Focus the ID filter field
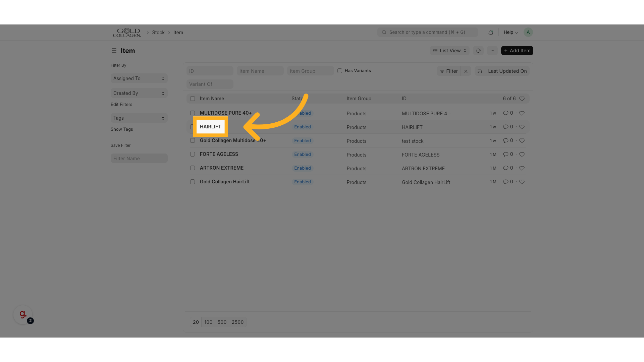Image resolution: width=644 pixels, height=362 pixels. point(210,71)
